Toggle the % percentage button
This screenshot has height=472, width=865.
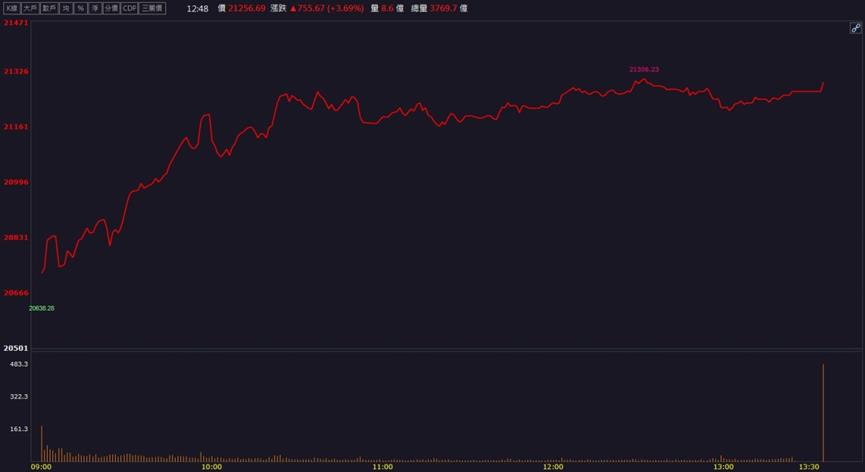[81, 8]
